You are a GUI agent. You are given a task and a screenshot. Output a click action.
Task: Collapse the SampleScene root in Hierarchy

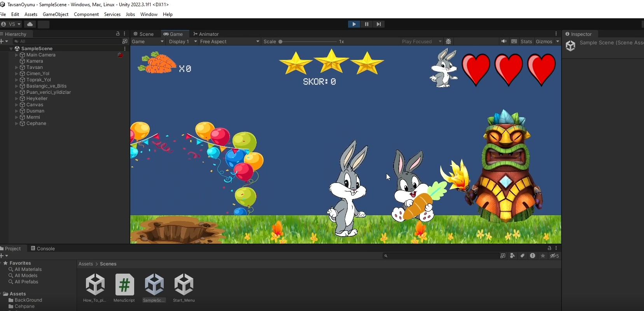click(11, 49)
